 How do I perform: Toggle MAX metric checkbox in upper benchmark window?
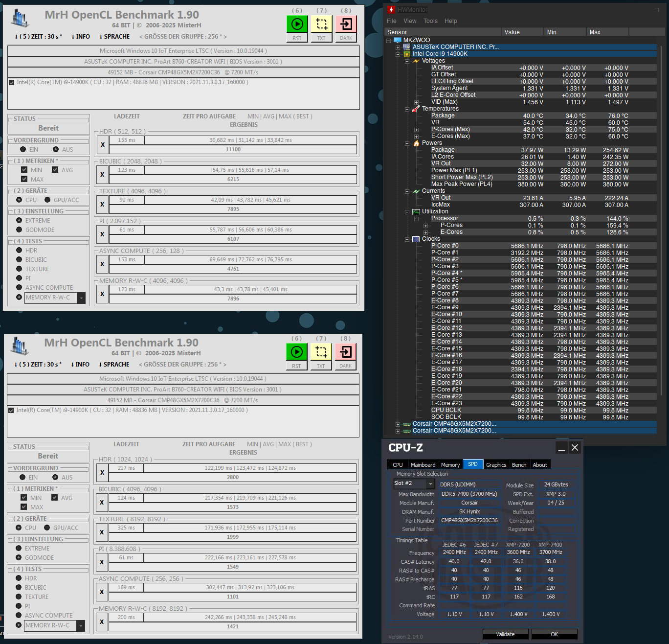24,179
